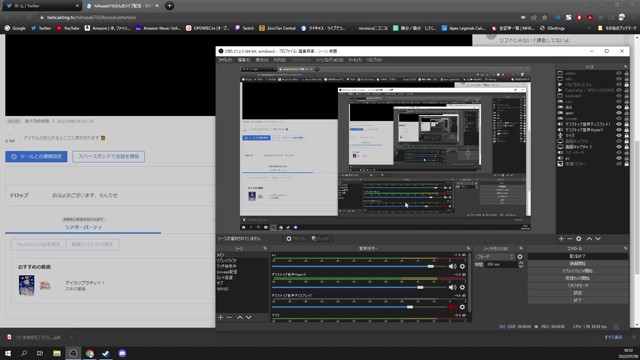640x360 pixels.
Task: Open 設定 button in OBS controls
Action: pos(578,293)
